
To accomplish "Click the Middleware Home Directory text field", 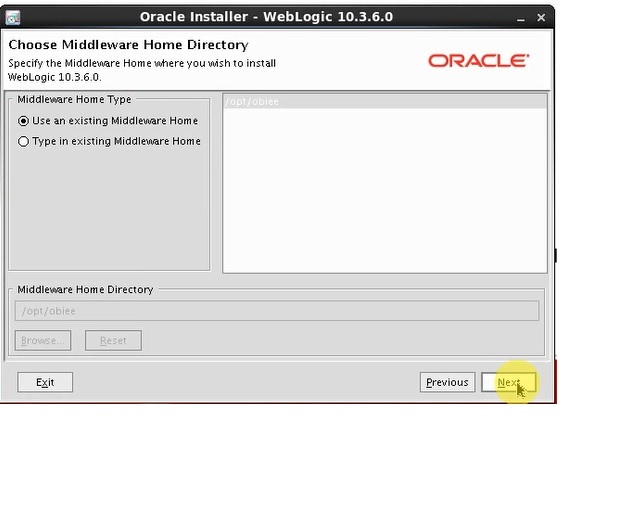I will [277, 311].
